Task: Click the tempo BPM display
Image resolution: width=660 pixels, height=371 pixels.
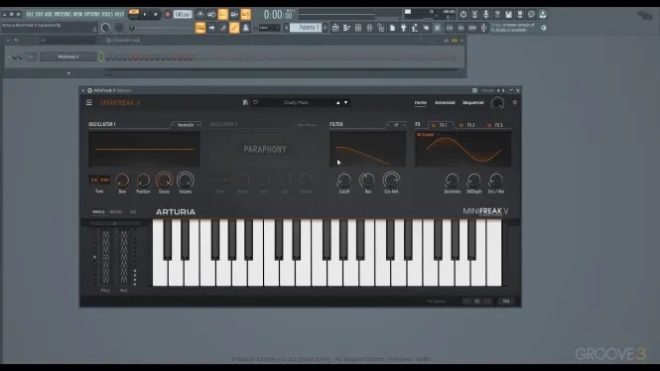Action: [183, 14]
